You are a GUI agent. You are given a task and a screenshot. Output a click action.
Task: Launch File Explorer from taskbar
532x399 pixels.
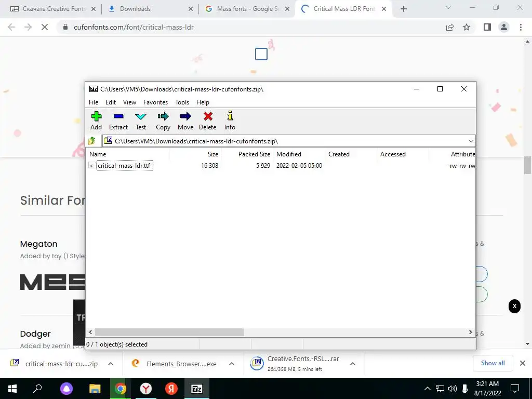(x=95, y=389)
